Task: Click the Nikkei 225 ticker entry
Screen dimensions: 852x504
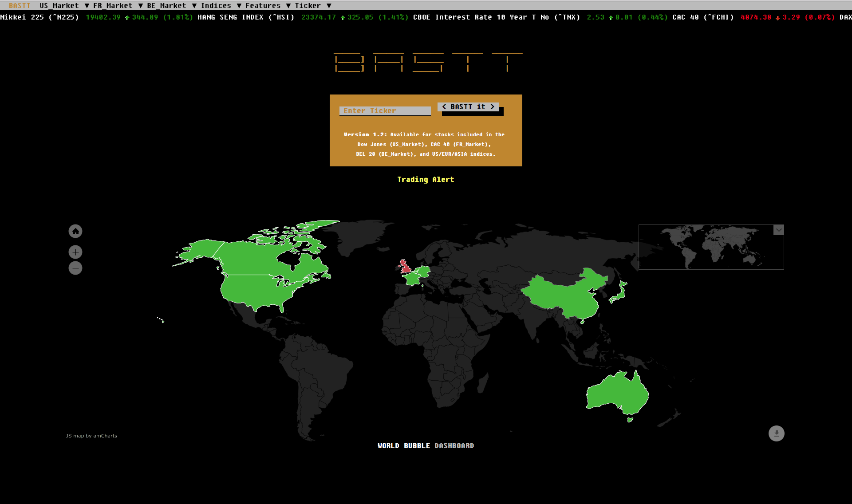Action: (x=96, y=17)
